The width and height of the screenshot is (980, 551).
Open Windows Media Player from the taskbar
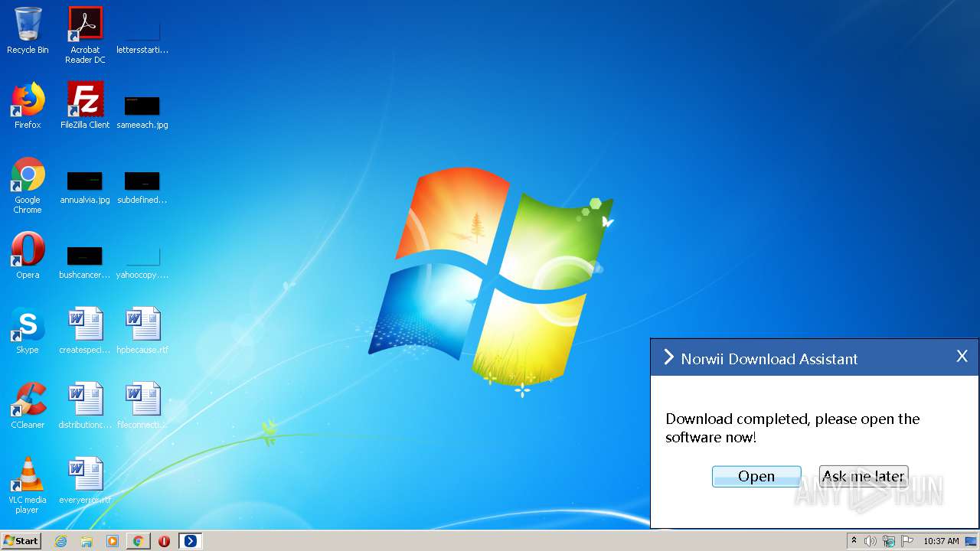pos(113,541)
